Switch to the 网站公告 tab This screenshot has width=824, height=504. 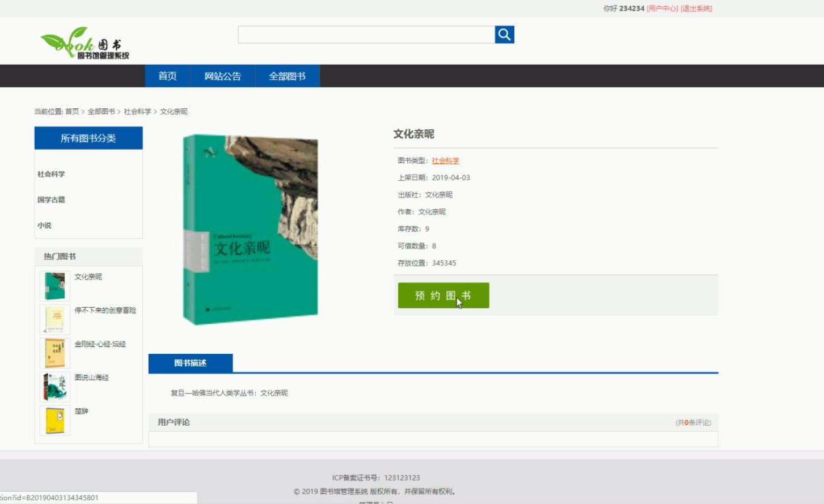point(223,75)
